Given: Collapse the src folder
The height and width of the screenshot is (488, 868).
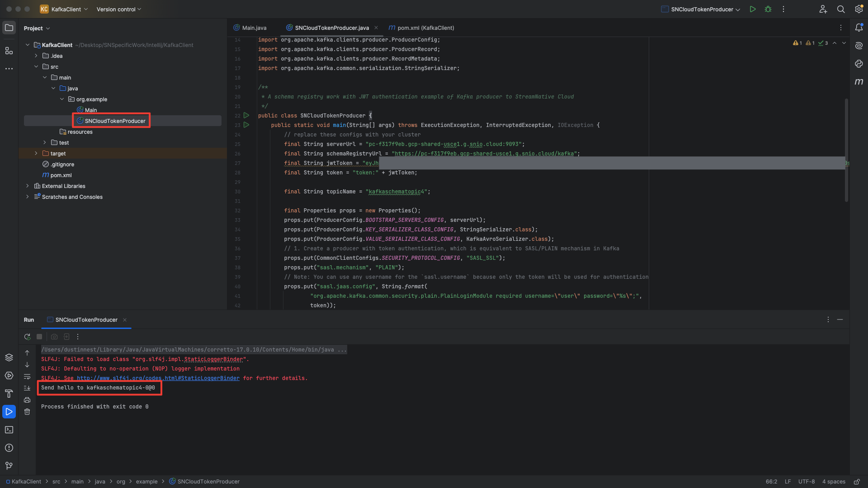Looking at the screenshot, I should pyautogui.click(x=37, y=66).
